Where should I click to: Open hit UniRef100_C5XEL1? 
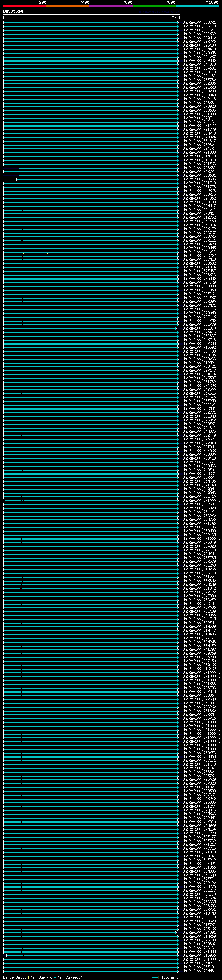tap(199, 241)
